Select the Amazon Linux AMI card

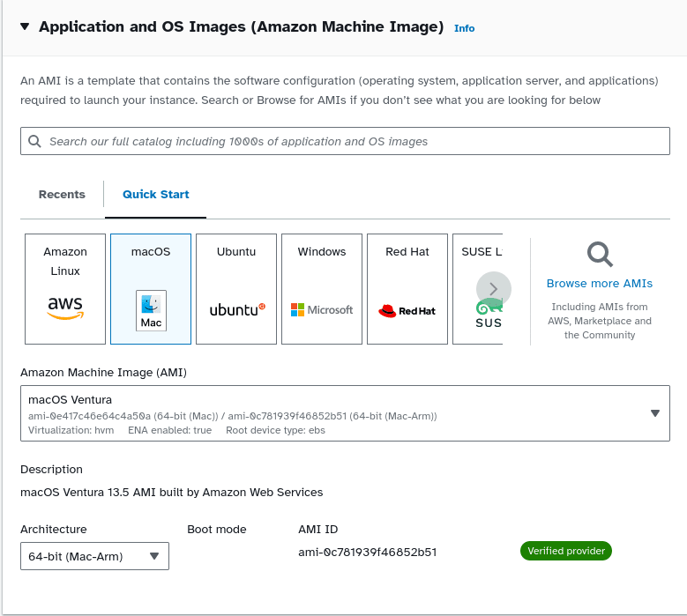pos(65,289)
